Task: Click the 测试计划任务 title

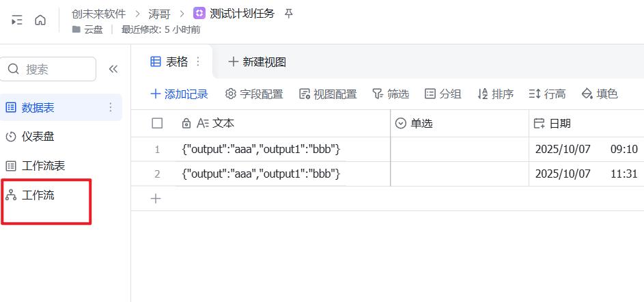Action: point(242,14)
